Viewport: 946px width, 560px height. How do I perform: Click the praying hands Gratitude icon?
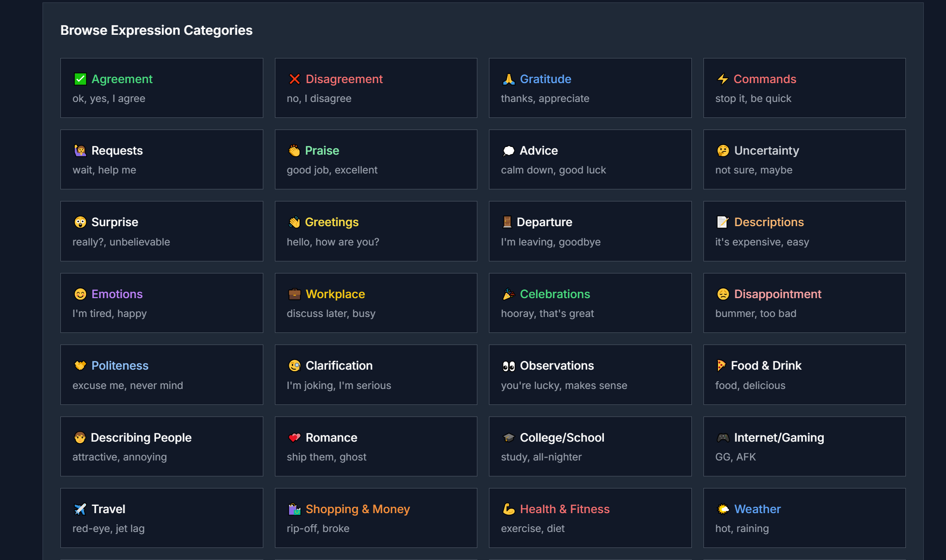[508, 79]
